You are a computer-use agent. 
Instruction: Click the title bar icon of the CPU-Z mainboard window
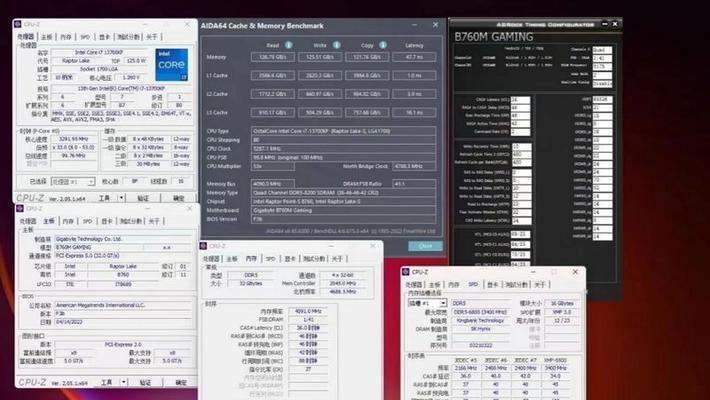tap(20, 208)
